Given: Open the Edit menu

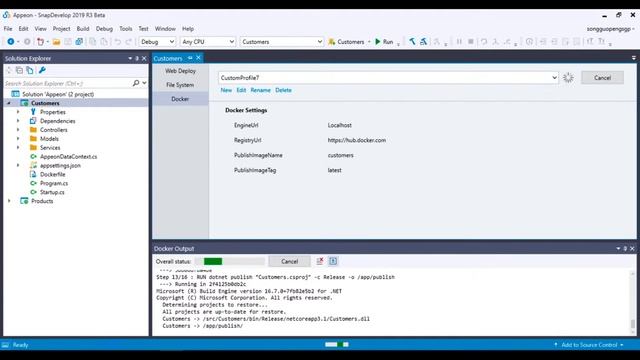Looking at the screenshot, I should coord(23,29).
